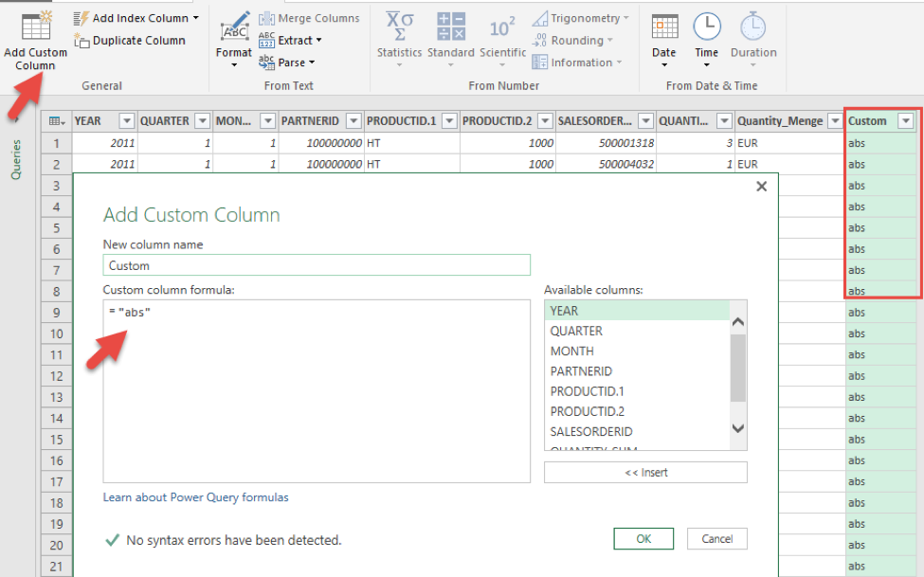Click the 'abs' cell in row 18
Screen dimensions: 924x577
click(880, 503)
